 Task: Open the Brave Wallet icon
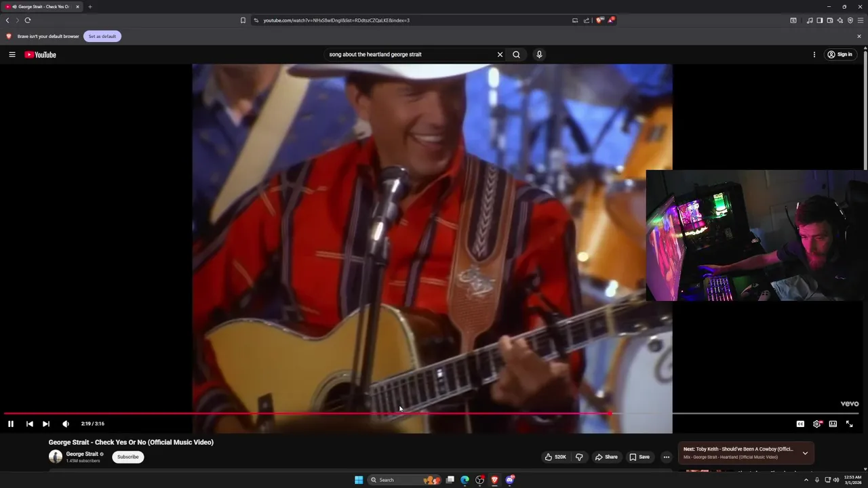click(x=830, y=20)
